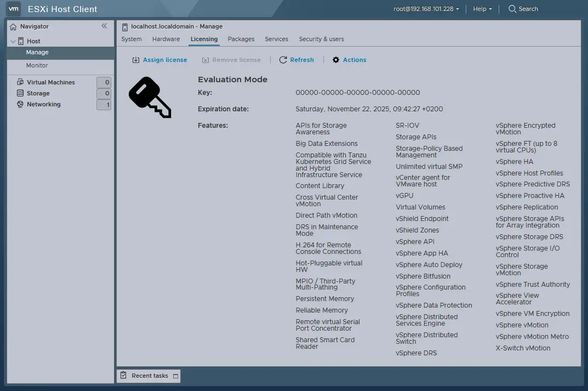Screen dimensions: 588x391
Task: Click the Remove license x icon
Action: click(x=205, y=60)
